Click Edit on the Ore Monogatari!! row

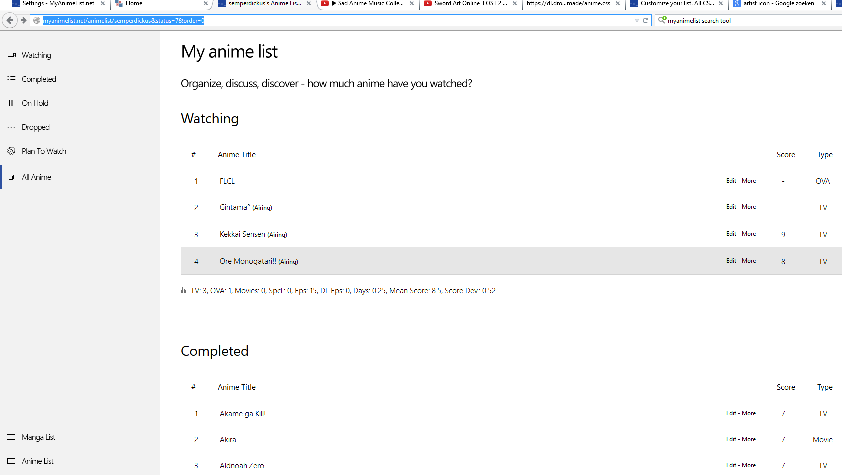pyautogui.click(x=731, y=261)
